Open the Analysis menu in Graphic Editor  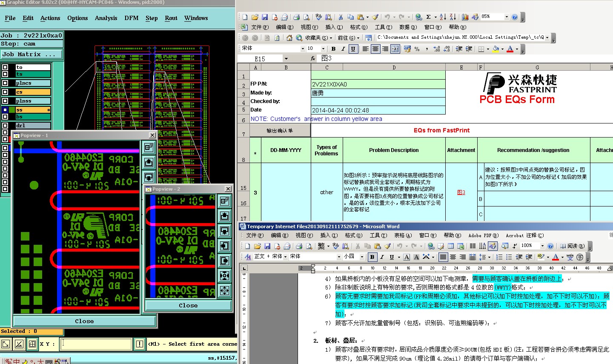[106, 18]
